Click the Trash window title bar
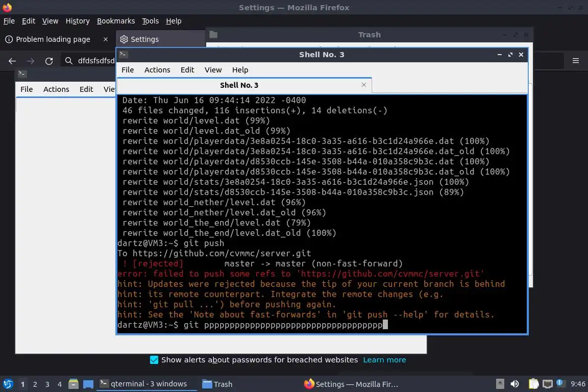 click(369, 35)
